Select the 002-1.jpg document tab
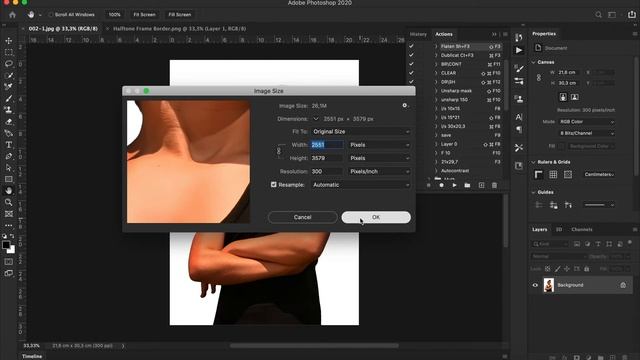Screen dimensions: 640x360 click(x=63, y=29)
